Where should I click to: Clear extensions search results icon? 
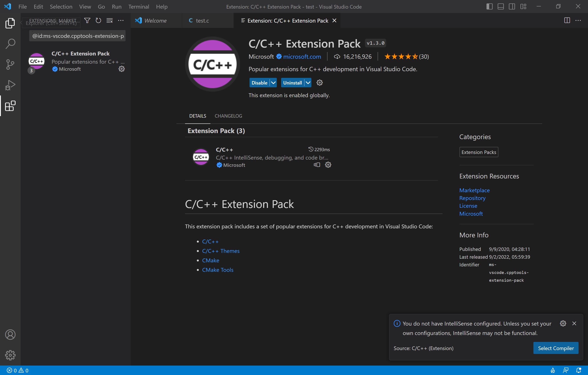pyautogui.click(x=110, y=20)
